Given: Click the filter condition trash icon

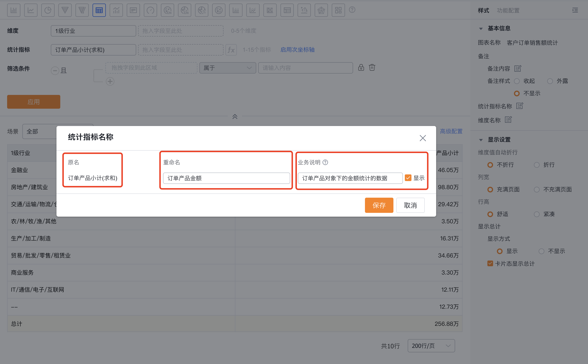Looking at the screenshot, I should point(372,67).
